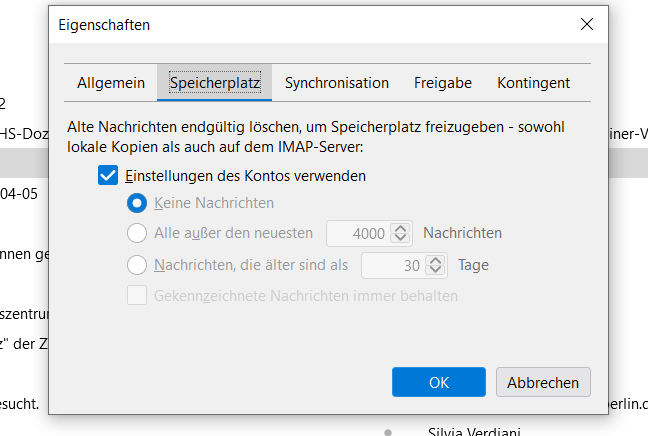Open the Speicherplatz tab
Image resolution: width=648 pixels, height=436 pixels.
(x=214, y=83)
